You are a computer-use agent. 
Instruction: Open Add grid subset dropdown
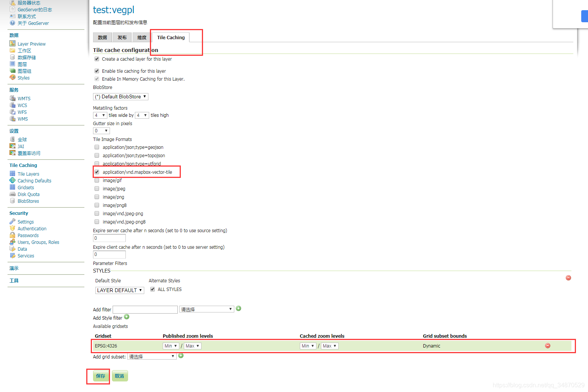pos(152,357)
